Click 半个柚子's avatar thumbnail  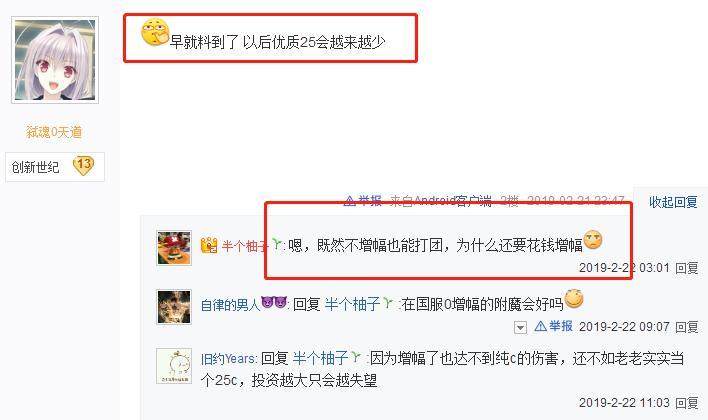[x=174, y=247]
